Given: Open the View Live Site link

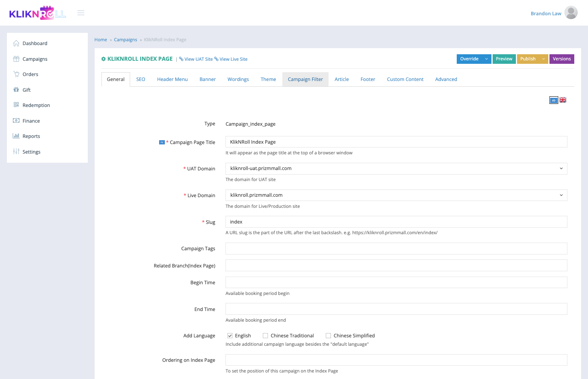Looking at the screenshot, I should click(x=231, y=59).
